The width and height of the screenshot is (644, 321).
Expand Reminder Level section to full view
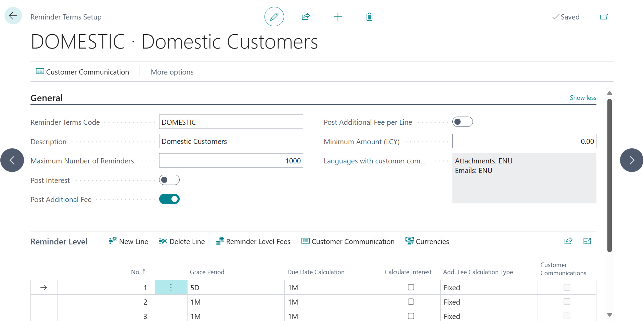point(587,241)
